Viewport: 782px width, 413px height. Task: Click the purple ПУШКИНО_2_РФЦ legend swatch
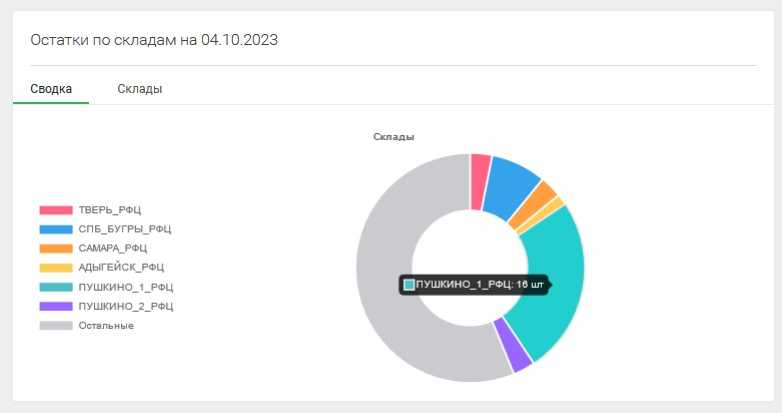point(56,306)
